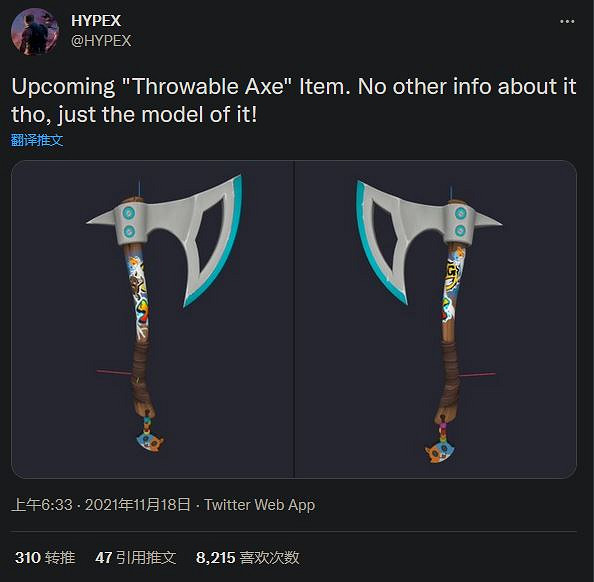Click the tweet text about Throwable Axe
Screen dimensions: 594x582
pyautogui.click(x=294, y=100)
